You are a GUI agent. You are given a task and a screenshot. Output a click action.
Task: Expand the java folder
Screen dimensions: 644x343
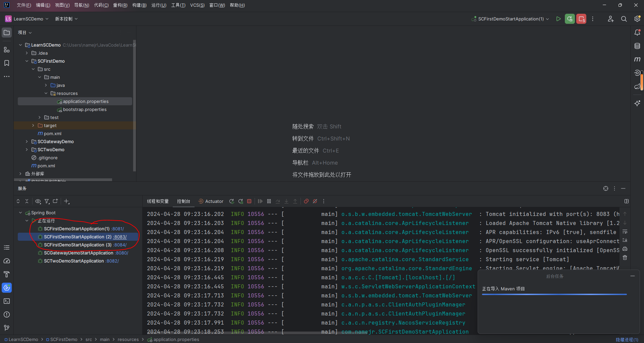46,85
